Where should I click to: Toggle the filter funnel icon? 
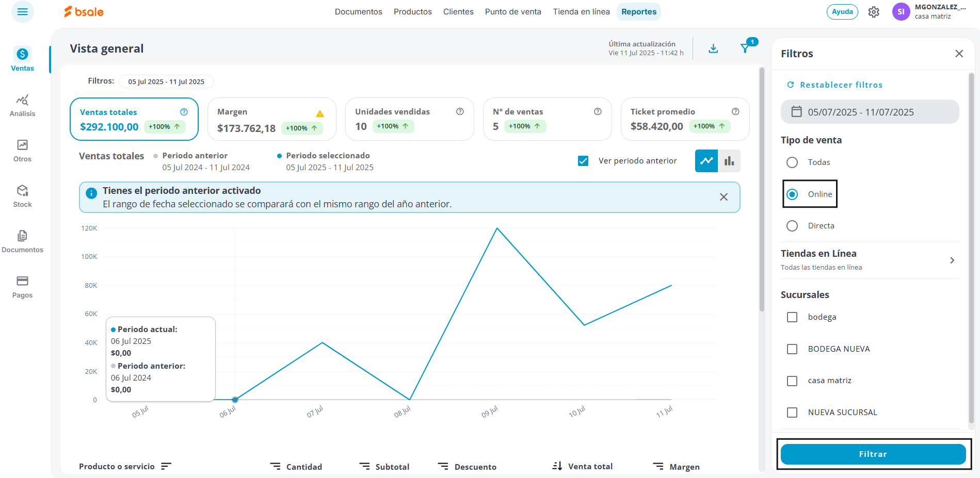745,48
